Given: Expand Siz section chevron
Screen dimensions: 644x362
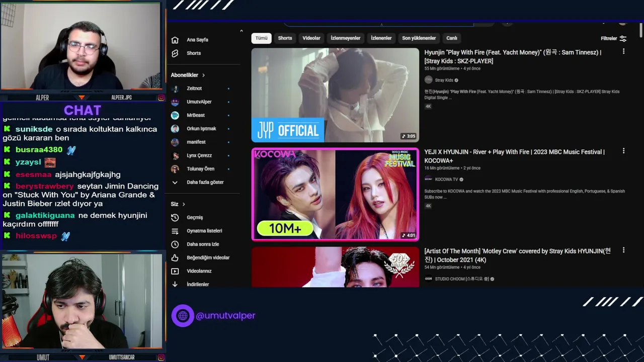Looking at the screenshot, I should point(184,204).
